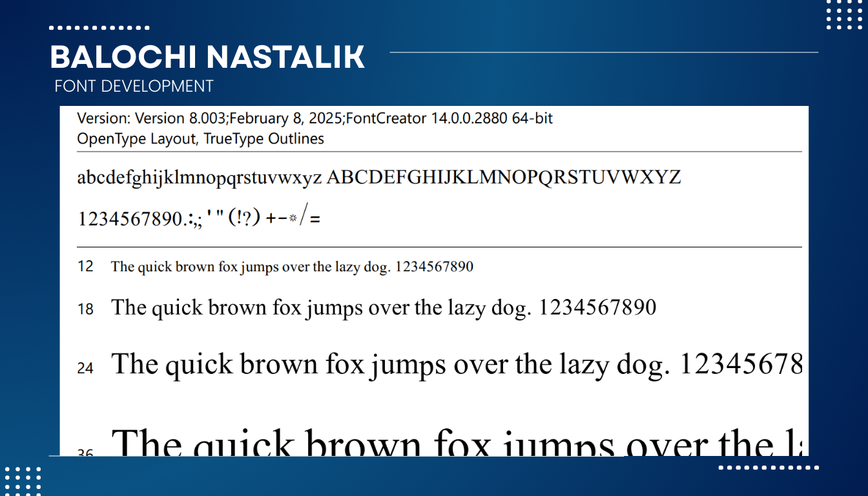
Task: Click the OpenType Layout, TrueType Outlines text
Action: 200,139
